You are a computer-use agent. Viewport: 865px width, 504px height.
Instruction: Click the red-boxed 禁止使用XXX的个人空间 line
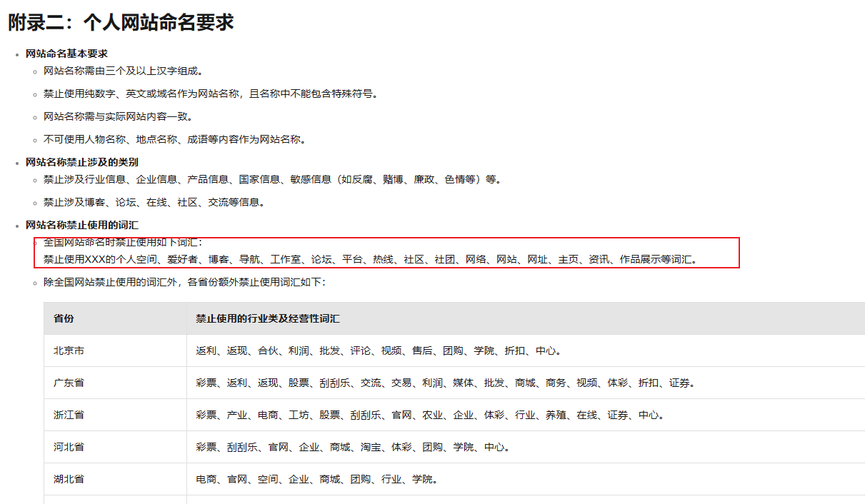[370, 259]
